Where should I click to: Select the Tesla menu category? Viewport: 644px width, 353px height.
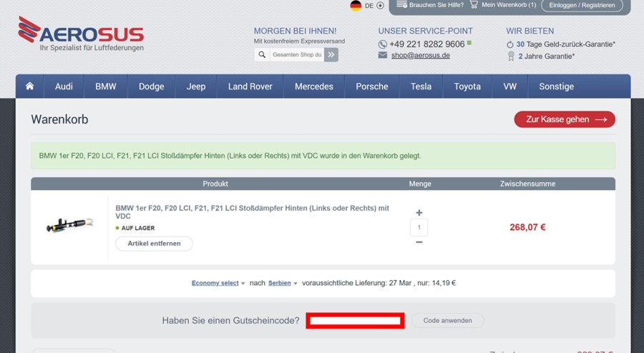pyautogui.click(x=421, y=86)
